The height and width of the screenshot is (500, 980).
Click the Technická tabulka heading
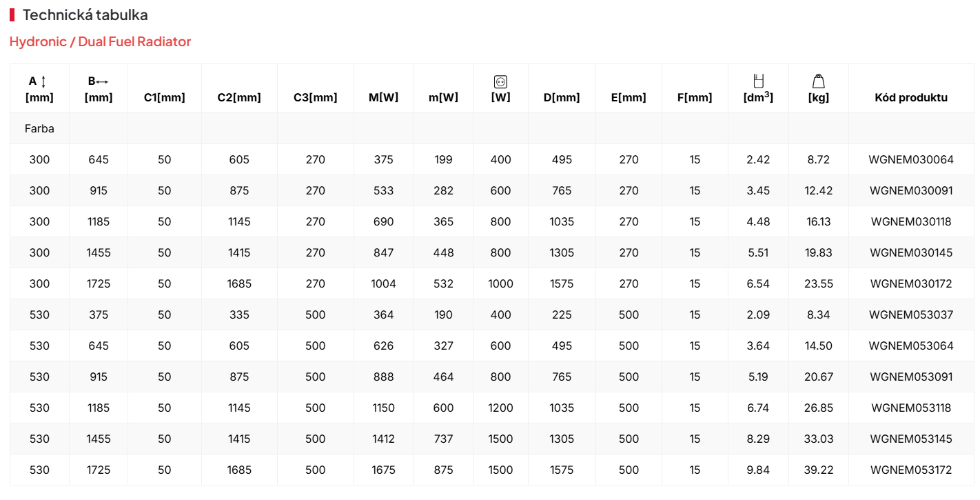85,14
